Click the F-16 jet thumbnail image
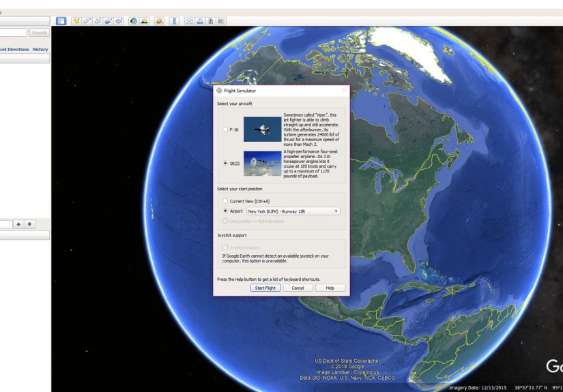Screen dimensions: 563x392 [x=263, y=129]
